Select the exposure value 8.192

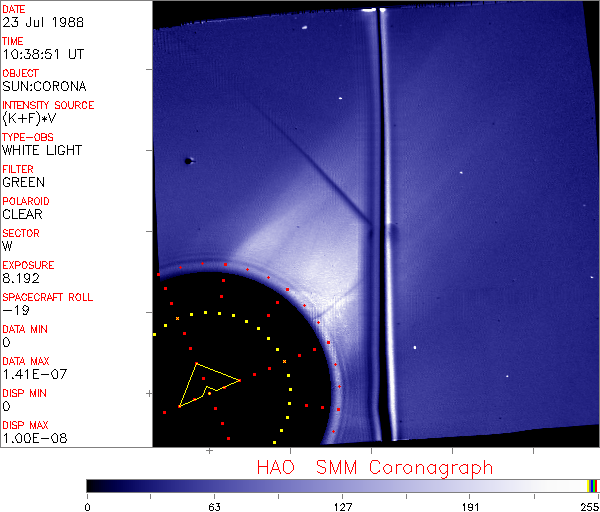pos(21,278)
